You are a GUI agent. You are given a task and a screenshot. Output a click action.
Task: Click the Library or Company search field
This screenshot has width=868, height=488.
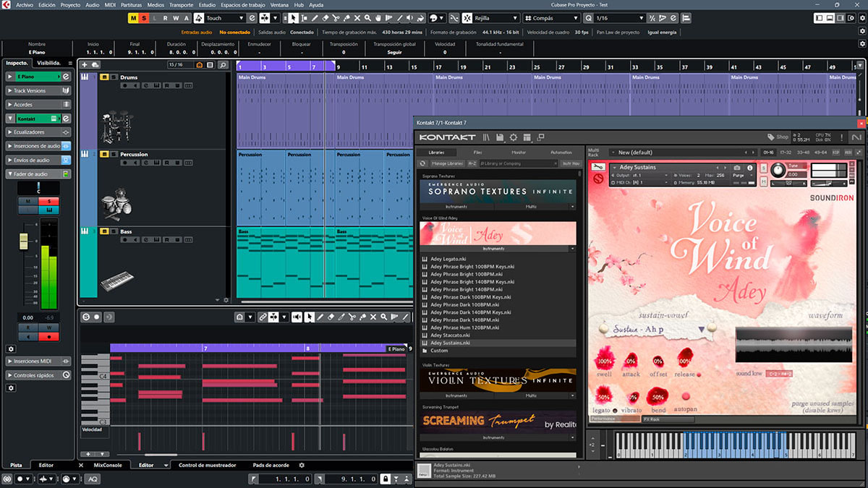(x=519, y=163)
